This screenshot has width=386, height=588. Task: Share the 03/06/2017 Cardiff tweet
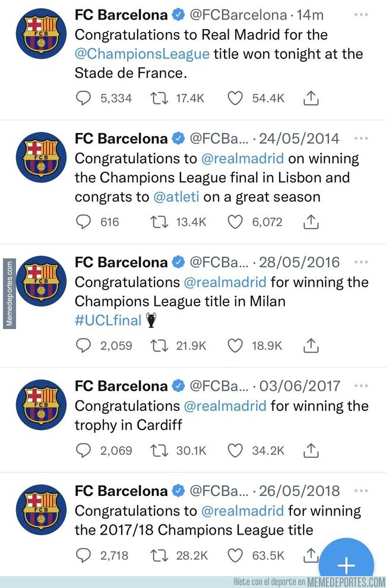pyautogui.click(x=311, y=450)
